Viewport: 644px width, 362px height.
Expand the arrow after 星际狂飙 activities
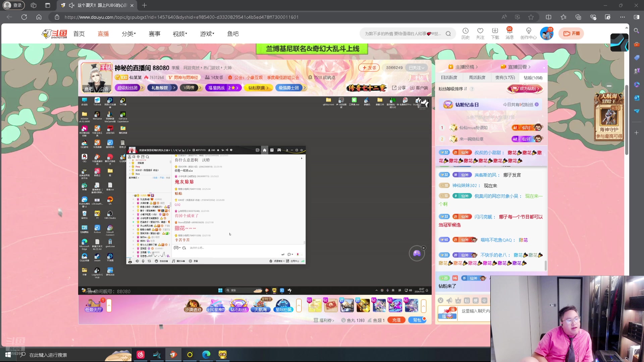299,305
